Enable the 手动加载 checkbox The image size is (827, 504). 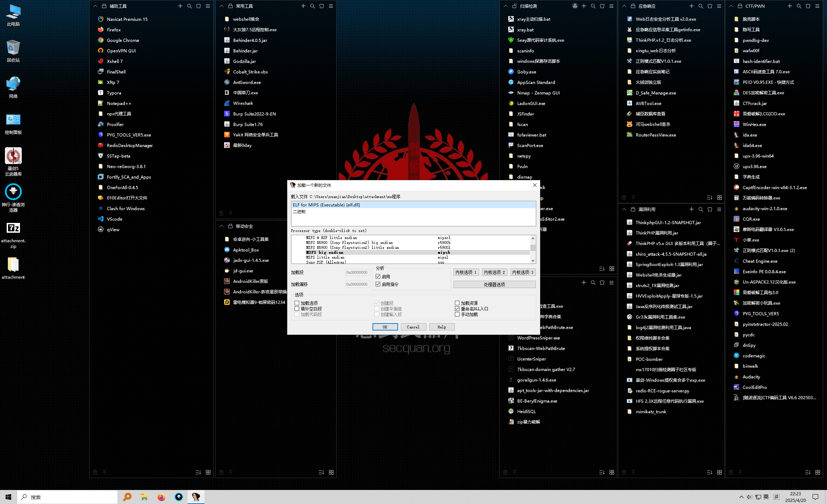[457, 314]
